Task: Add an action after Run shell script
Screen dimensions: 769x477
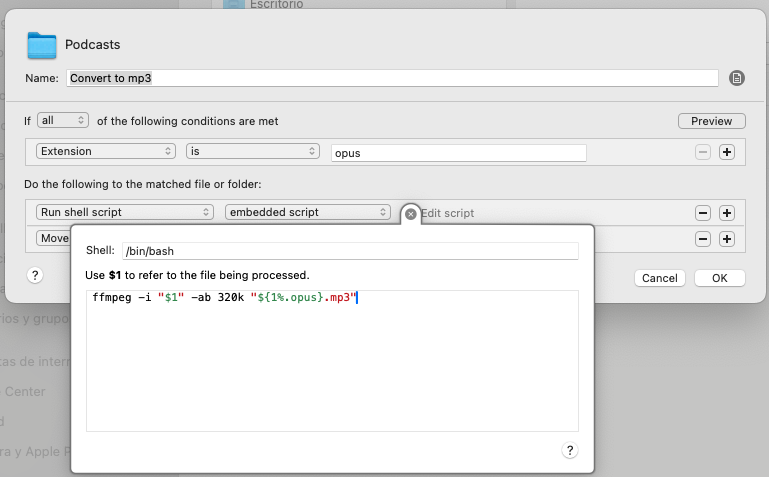Action: [x=727, y=213]
